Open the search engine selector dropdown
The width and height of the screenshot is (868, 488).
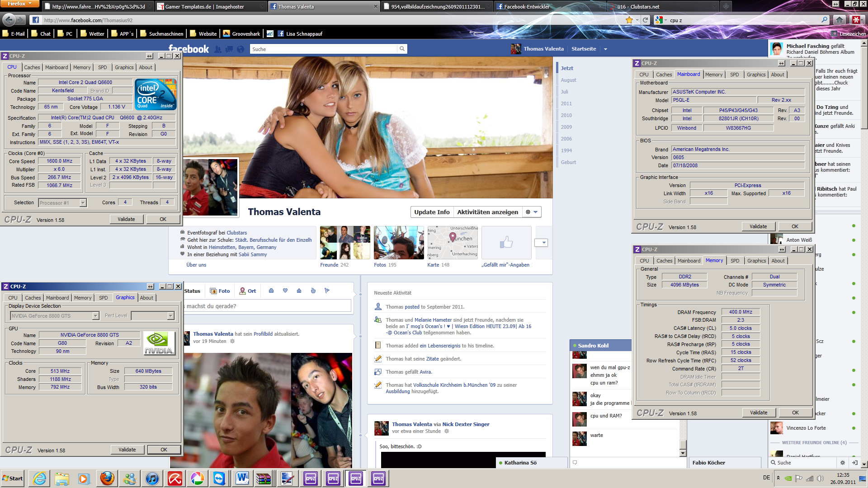660,20
